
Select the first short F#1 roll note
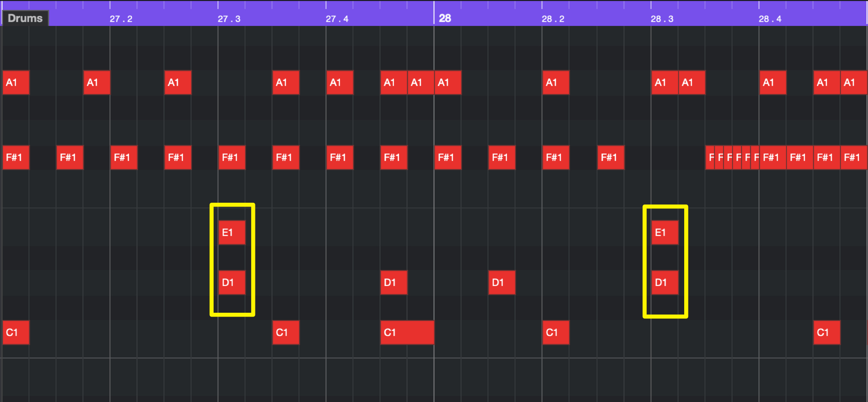(710, 157)
